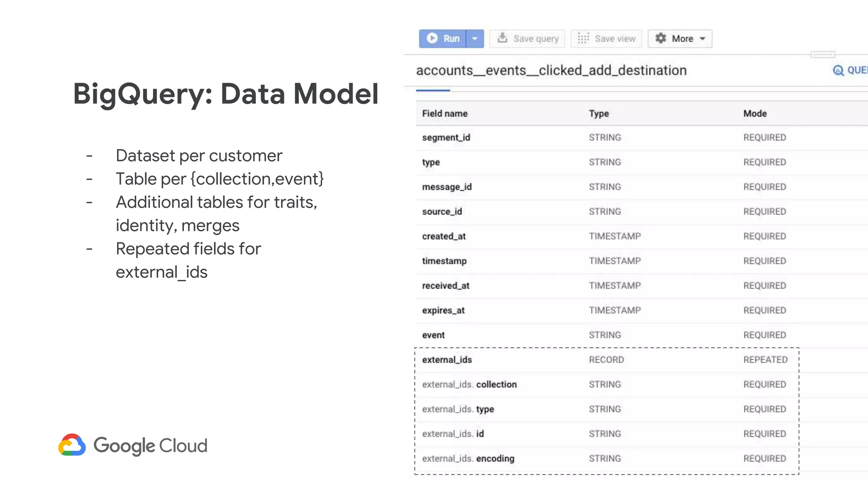Click the Type column header
This screenshot has height=488, width=868.
pos(599,114)
